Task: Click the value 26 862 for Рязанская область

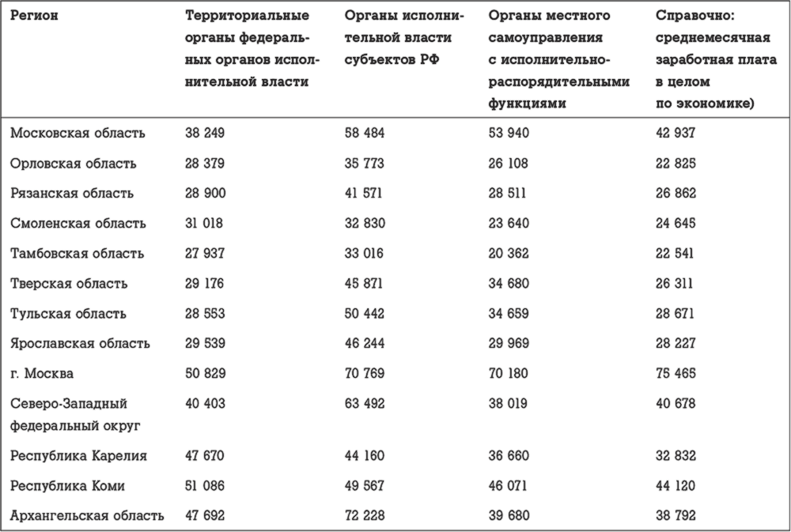Action: pyautogui.click(x=676, y=194)
